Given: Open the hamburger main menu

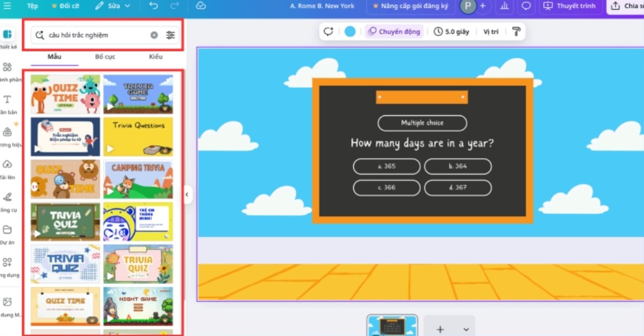Looking at the screenshot, I should (x=7, y=6).
